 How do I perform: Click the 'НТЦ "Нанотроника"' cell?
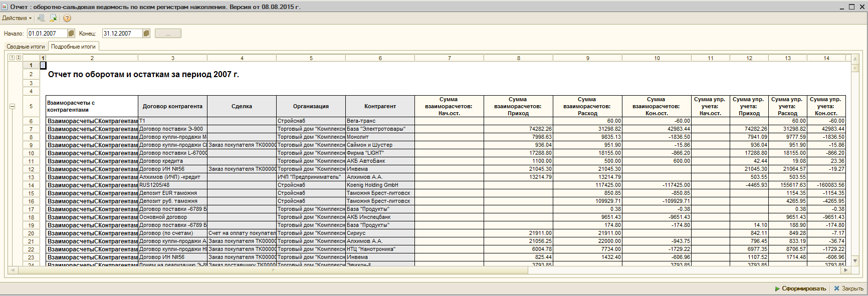(380, 249)
